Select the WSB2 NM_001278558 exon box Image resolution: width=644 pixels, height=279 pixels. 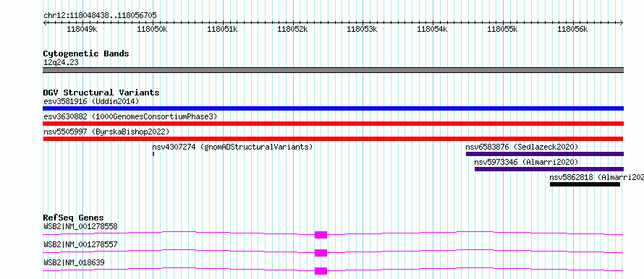point(321,235)
